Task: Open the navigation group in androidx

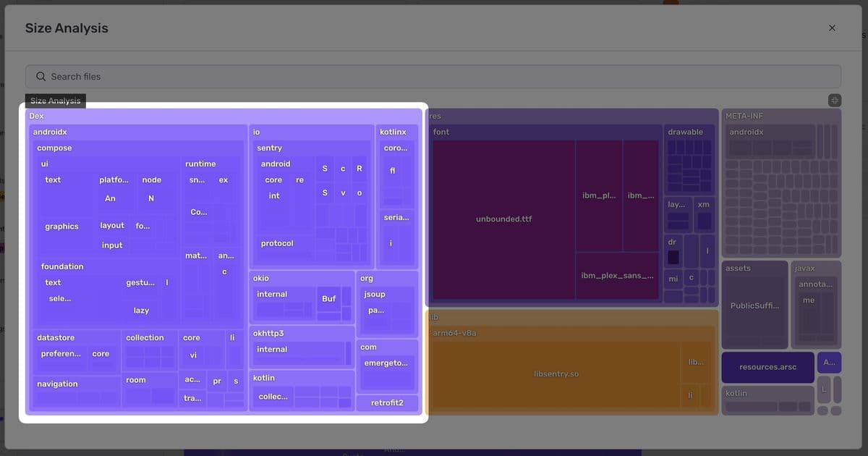Action: (57, 384)
